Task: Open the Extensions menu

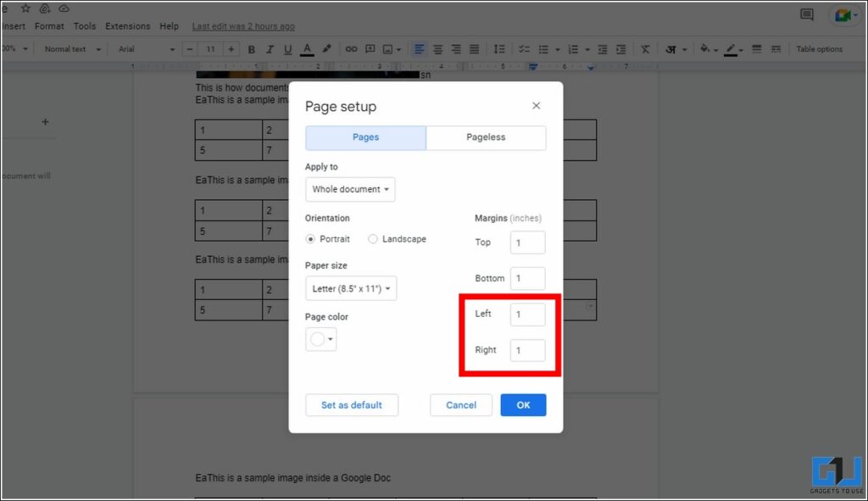Action: click(x=128, y=26)
